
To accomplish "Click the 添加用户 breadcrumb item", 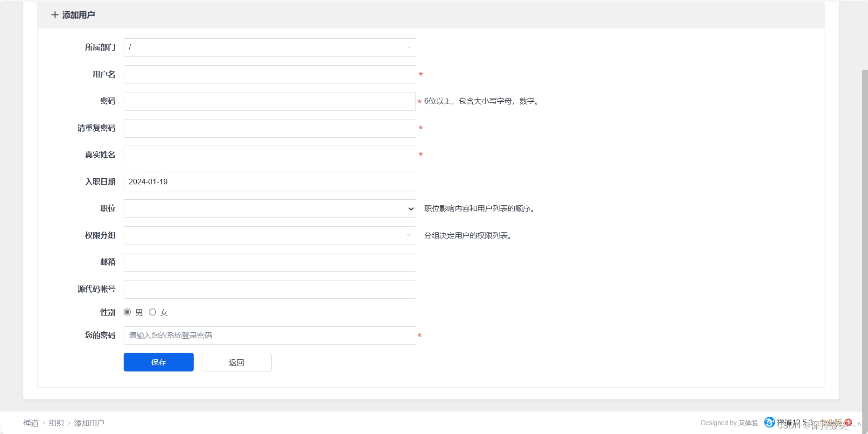I will (89, 423).
